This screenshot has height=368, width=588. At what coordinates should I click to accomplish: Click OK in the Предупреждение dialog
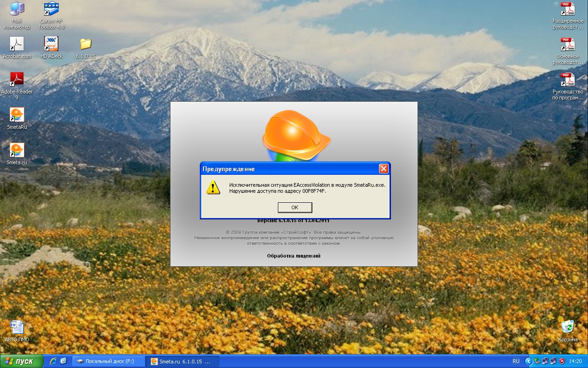tap(295, 207)
